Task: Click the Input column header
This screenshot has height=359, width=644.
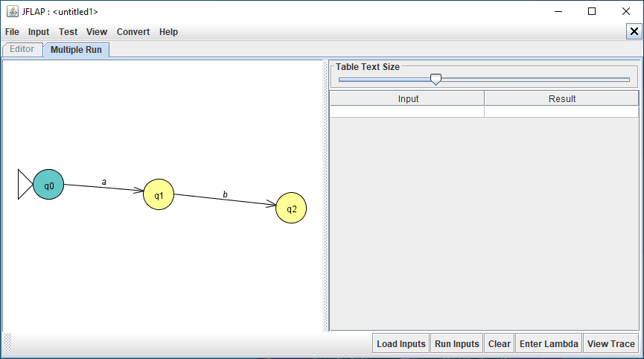Action: pyautogui.click(x=407, y=98)
